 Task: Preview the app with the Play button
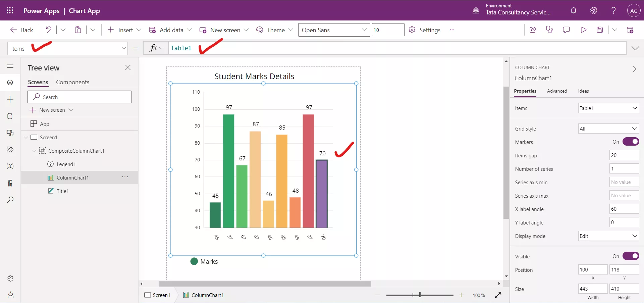pyautogui.click(x=583, y=30)
